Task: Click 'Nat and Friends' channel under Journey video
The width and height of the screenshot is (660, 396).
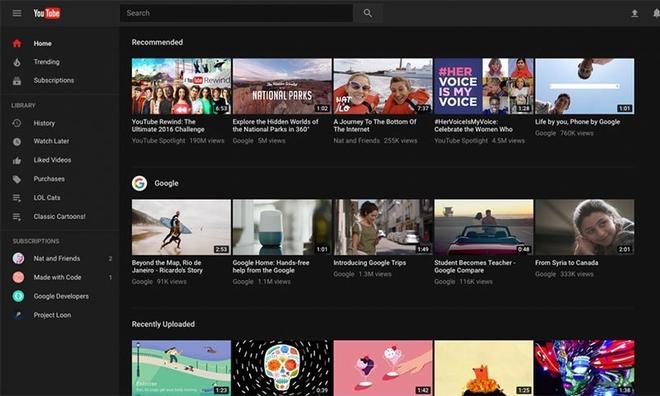Action: tap(357, 141)
